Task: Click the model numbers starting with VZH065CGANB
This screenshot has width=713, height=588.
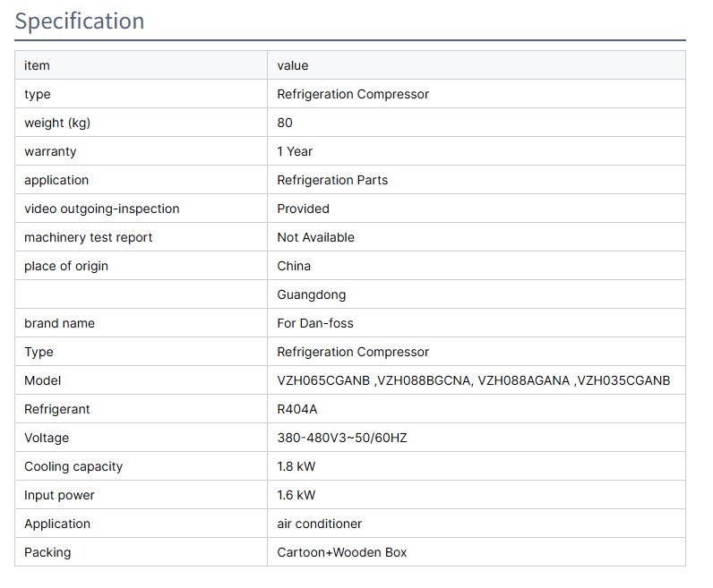Action: tap(473, 380)
